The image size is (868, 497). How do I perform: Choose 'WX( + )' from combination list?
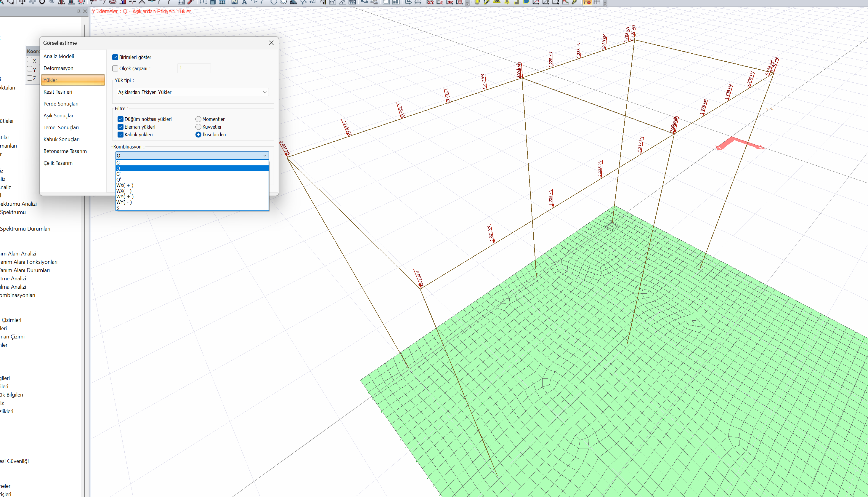125,185
